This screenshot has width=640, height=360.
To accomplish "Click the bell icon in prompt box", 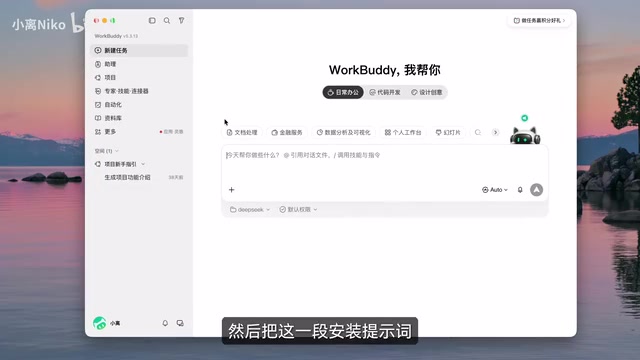I will click(520, 190).
